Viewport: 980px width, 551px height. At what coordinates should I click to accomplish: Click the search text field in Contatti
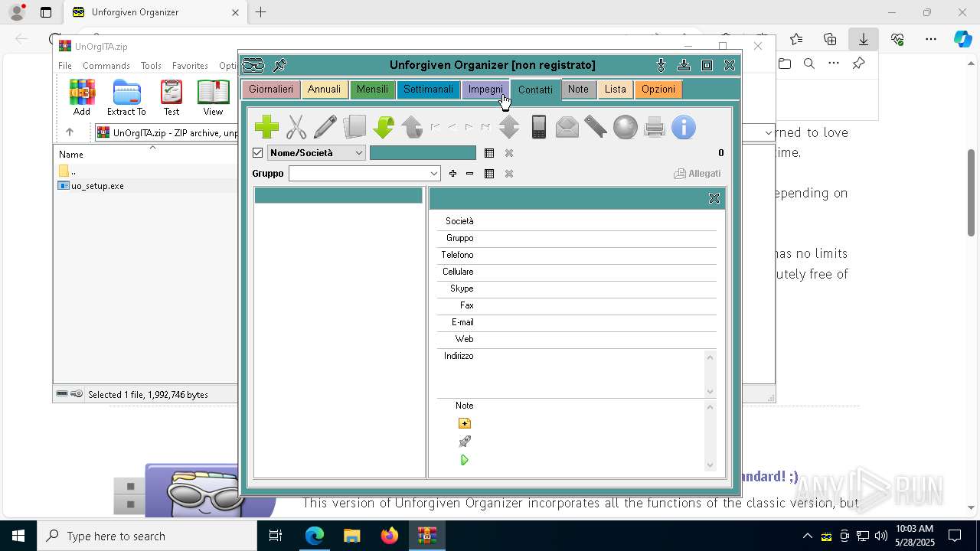(x=423, y=153)
